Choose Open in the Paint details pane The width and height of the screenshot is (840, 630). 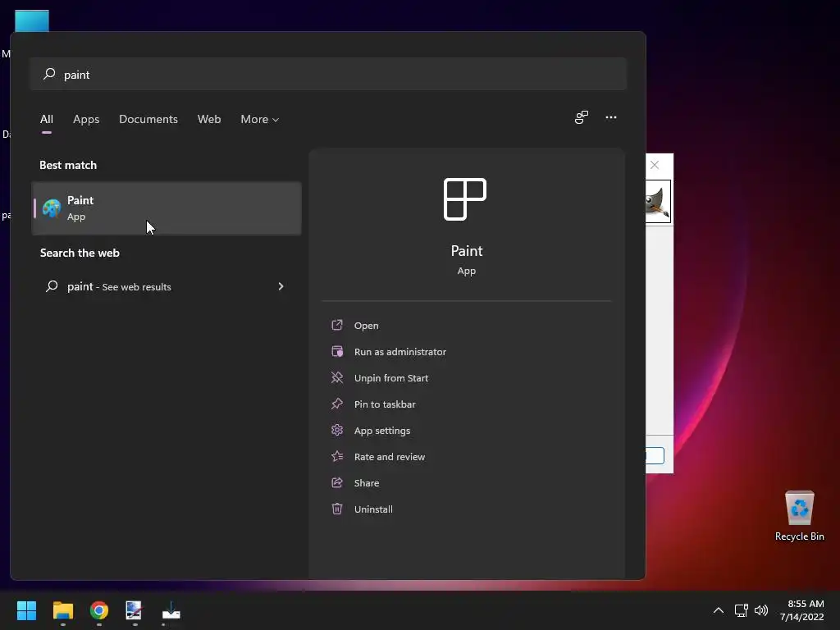(367, 326)
